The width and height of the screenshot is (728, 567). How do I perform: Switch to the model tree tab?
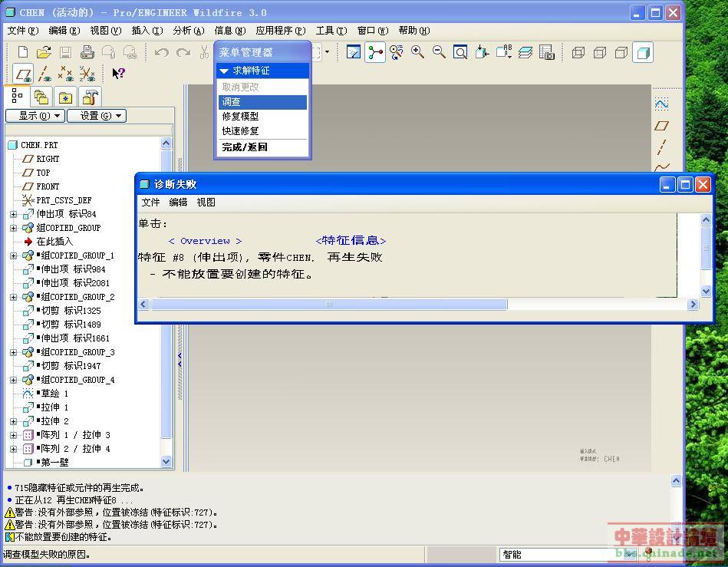coord(18,96)
